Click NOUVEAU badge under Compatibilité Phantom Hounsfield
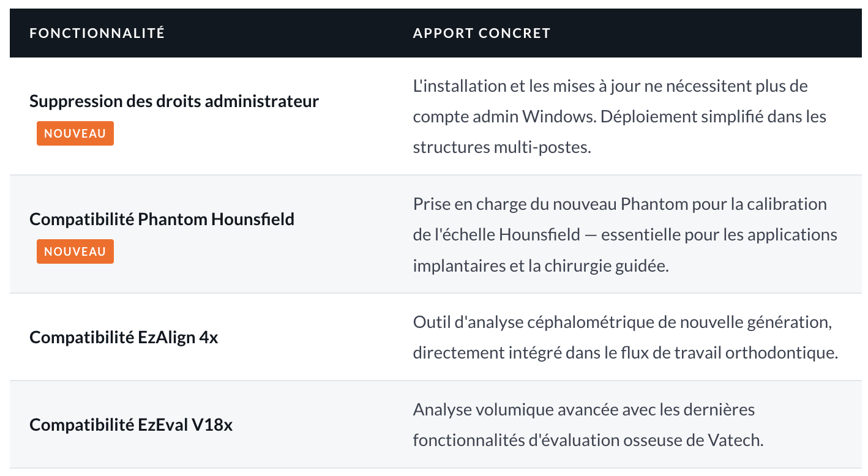The height and width of the screenshot is (476, 868). click(x=75, y=251)
